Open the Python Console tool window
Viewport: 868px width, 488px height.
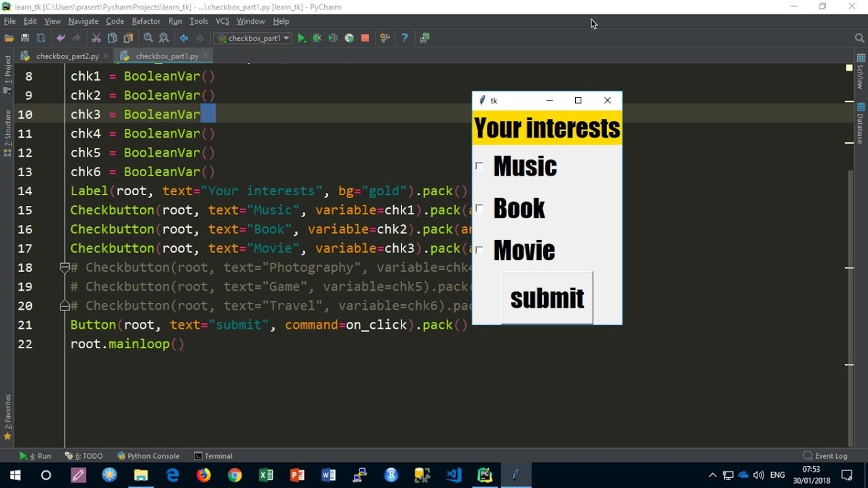[149, 455]
